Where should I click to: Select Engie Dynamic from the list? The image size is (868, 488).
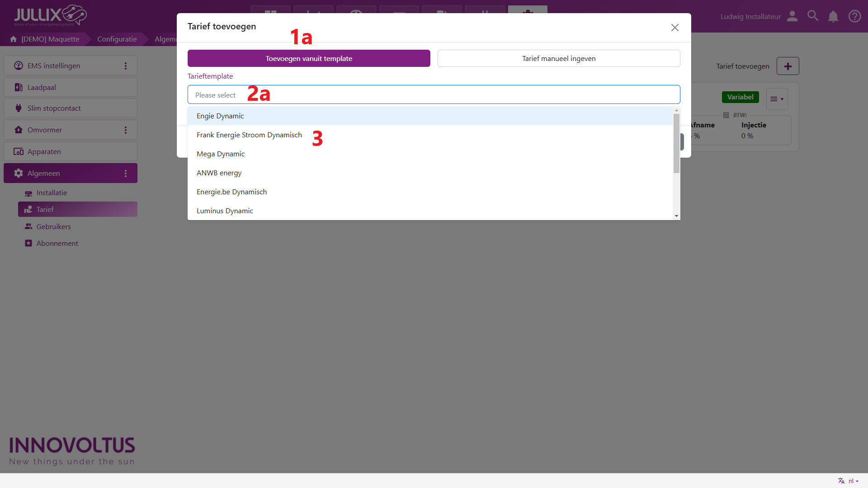[x=220, y=116]
